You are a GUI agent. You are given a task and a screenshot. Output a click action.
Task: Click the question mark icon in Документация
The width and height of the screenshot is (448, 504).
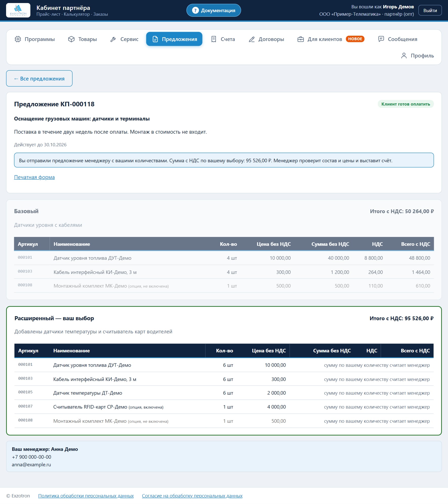195,10
